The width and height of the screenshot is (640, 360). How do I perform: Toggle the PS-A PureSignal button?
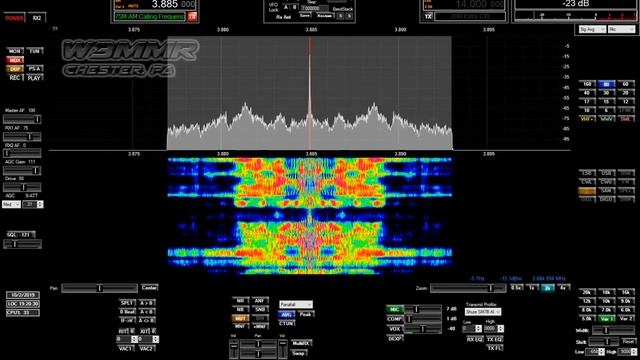(x=35, y=69)
